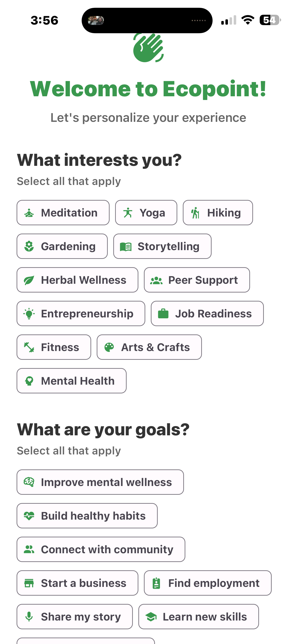This screenshot has height=644, width=297.
Task: Select the Peer Support interest chip
Action: pyautogui.click(x=197, y=280)
